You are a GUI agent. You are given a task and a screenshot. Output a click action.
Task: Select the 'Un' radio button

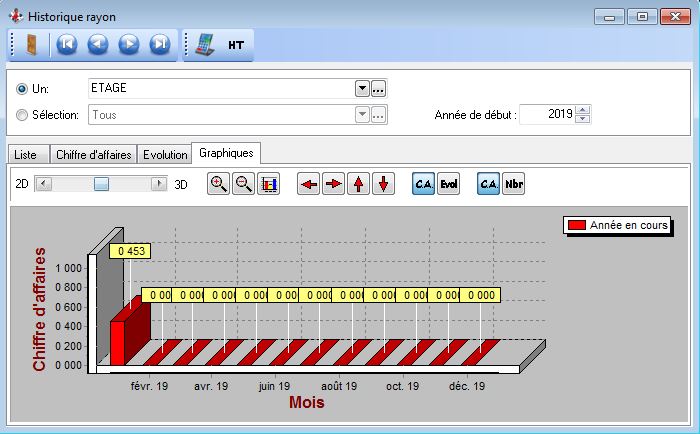(22, 89)
